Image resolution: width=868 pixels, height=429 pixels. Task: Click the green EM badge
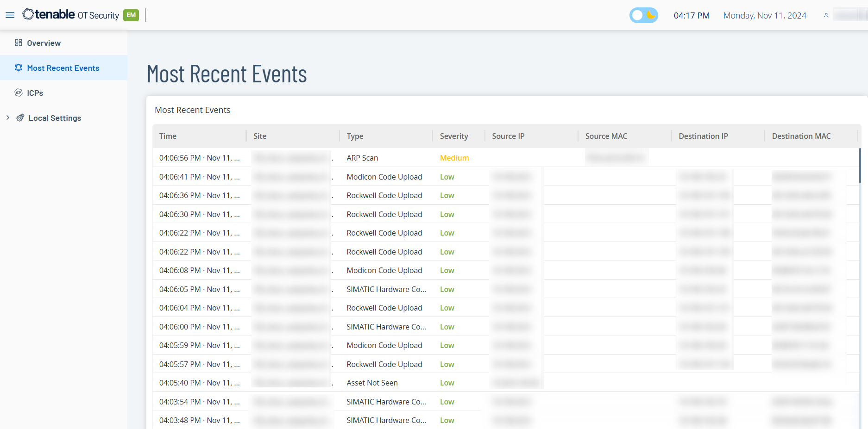(x=131, y=15)
